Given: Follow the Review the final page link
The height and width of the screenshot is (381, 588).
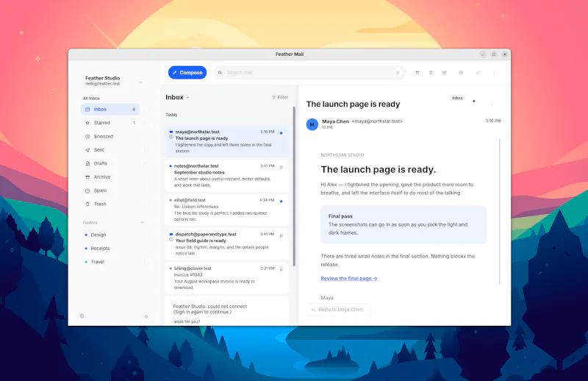Looking at the screenshot, I should point(348,278).
